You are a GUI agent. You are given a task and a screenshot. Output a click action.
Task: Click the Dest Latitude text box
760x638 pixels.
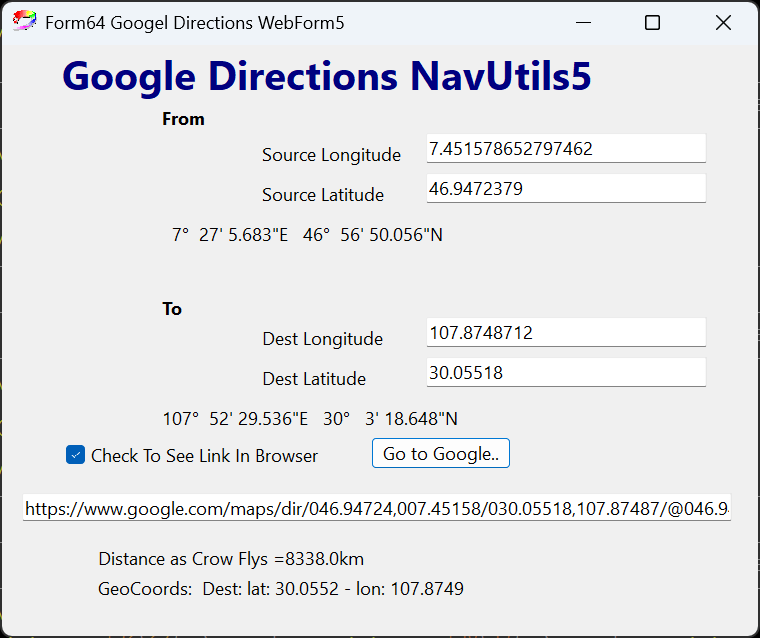pyautogui.click(x=565, y=373)
